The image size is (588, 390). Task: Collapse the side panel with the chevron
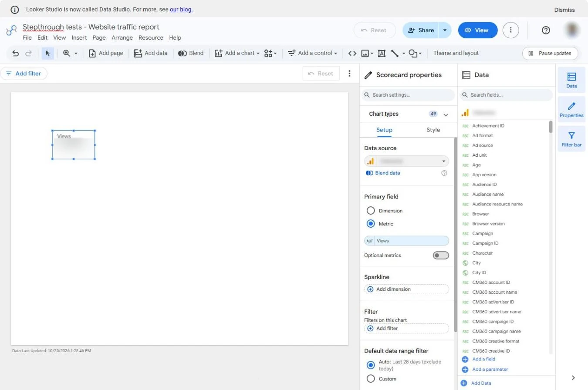pos(573,378)
